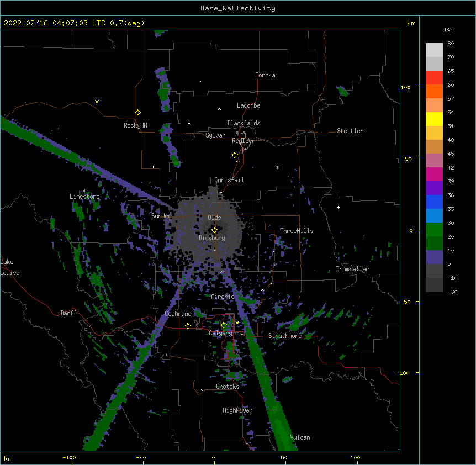
Task: Pick the slate purple 0–10 dBZ legend swatch
Action: [x=434, y=257]
